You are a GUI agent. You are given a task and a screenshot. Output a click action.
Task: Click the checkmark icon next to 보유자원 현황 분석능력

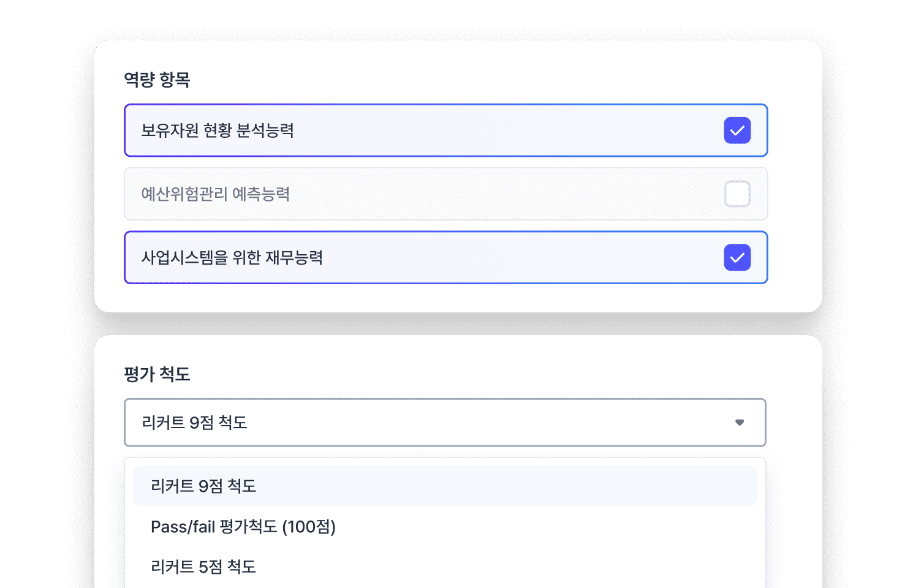[737, 130]
